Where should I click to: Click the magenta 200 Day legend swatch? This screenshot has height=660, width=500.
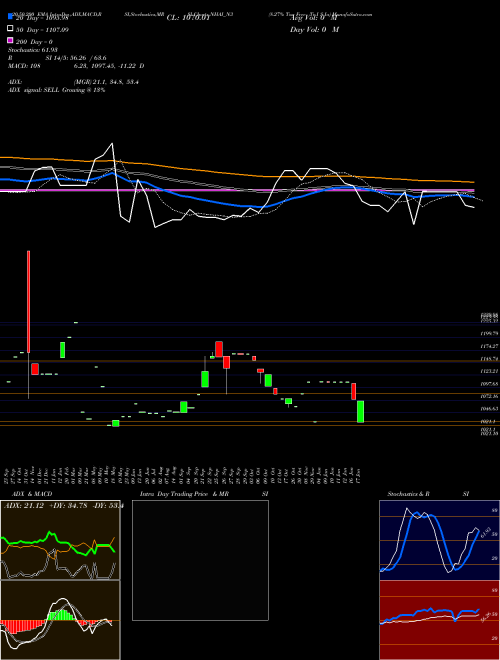coord(10,40)
